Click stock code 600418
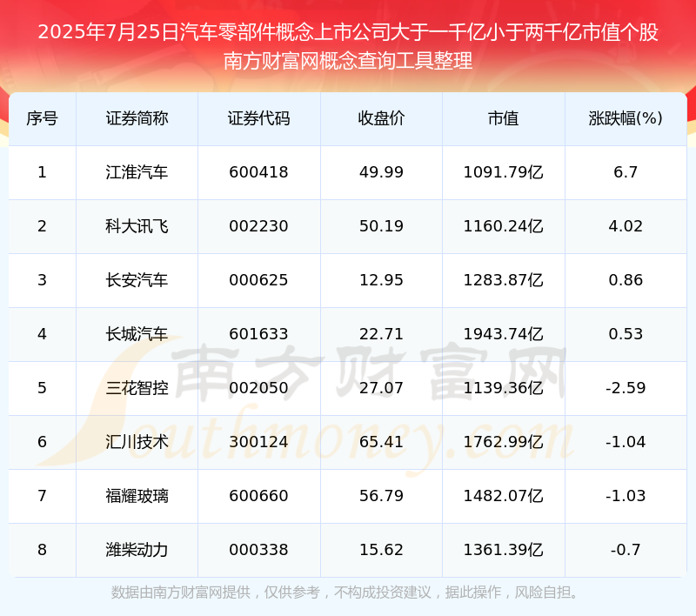This screenshot has height=616, width=696. click(258, 172)
